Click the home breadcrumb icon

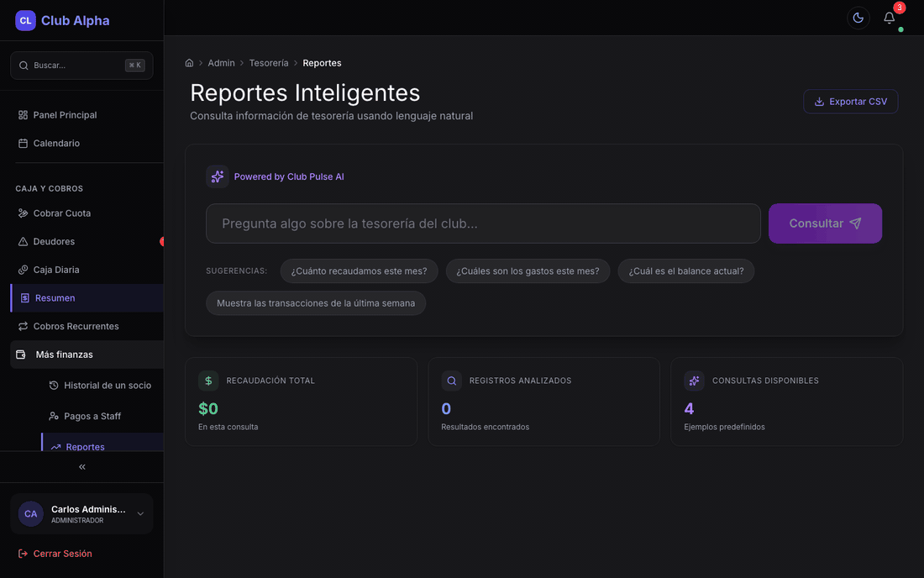[x=189, y=63]
